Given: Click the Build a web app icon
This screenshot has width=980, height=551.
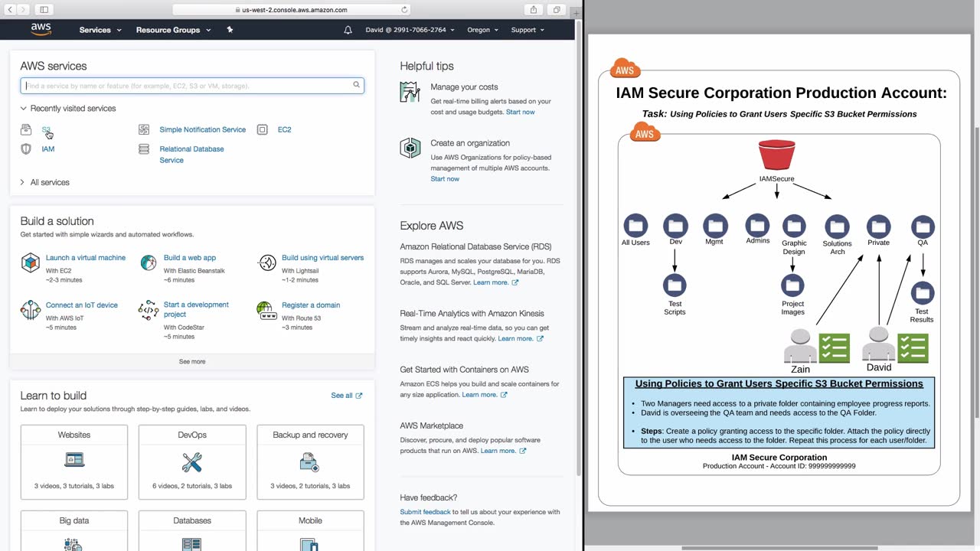Looking at the screenshot, I should click(x=149, y=263).
